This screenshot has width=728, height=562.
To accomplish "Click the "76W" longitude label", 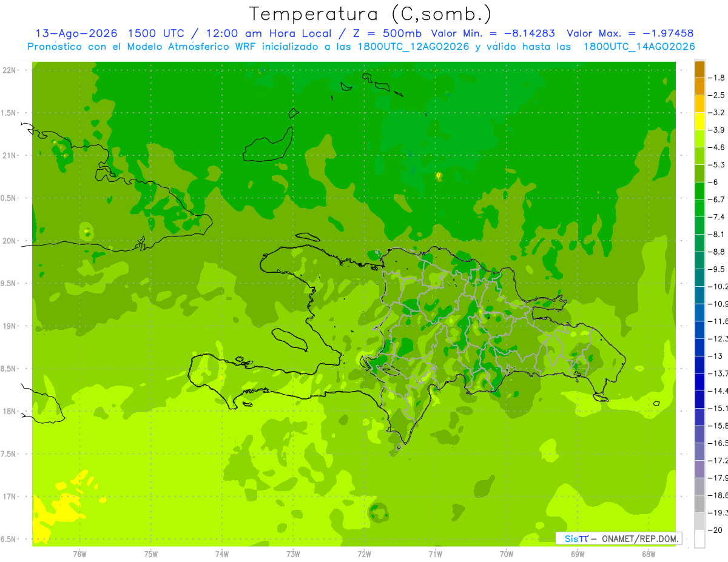I will tap(79, 554).
